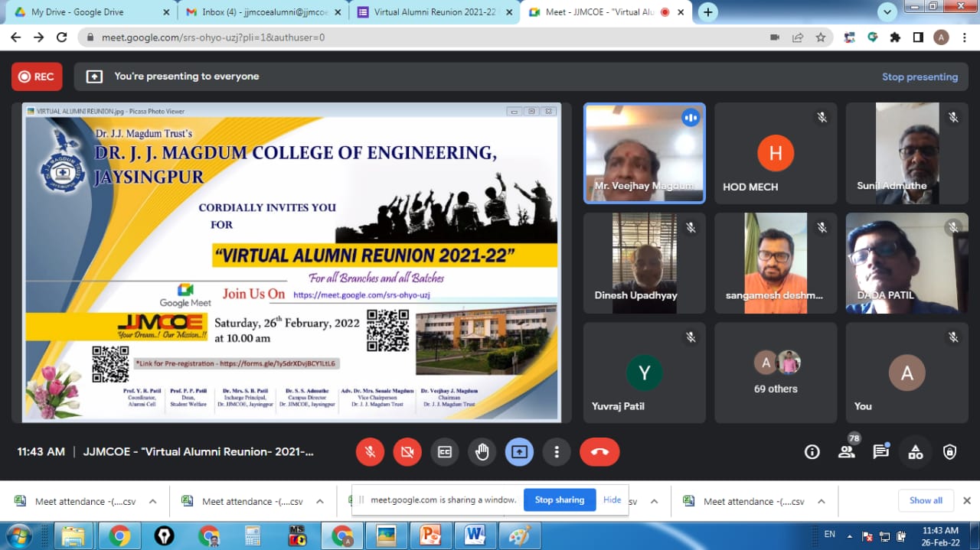The width and height of the screenshot is (980, 550).
Task: Open Chrome's tab search chevron
Action: click(887, 11)
